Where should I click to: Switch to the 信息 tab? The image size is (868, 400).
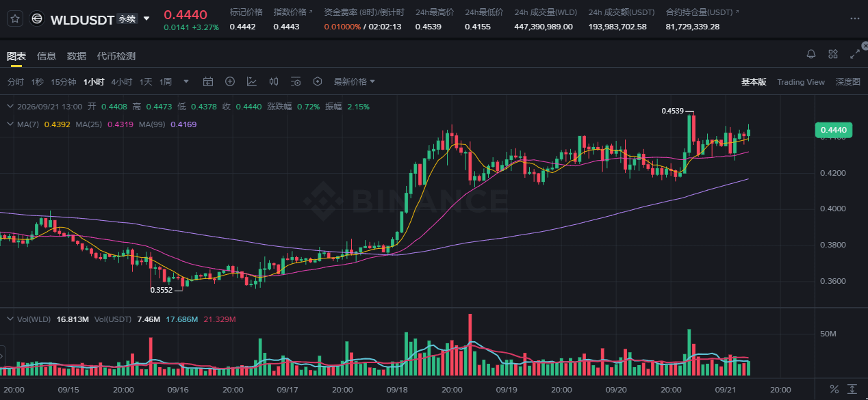pos(47,56)
